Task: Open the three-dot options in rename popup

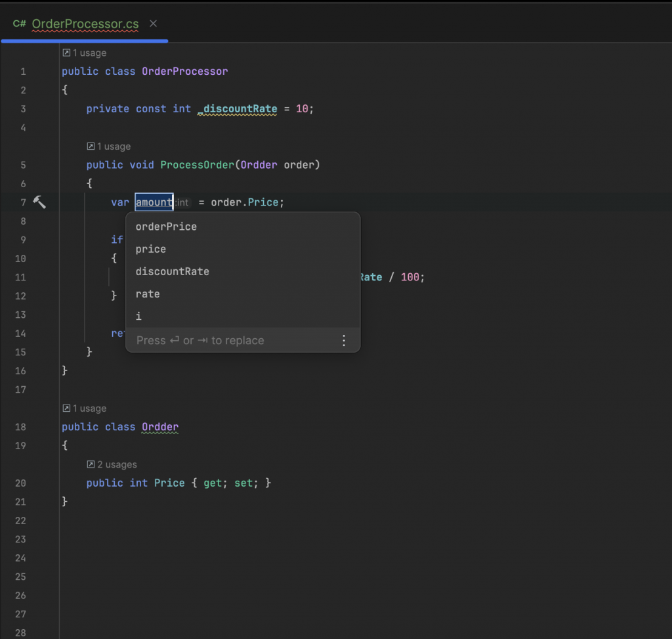Action: pos(344,340)
